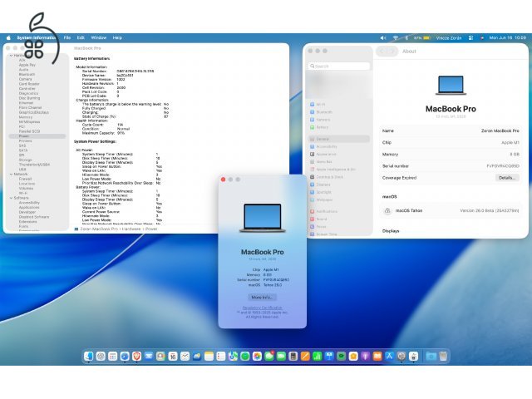Image resolution: width=532 pixels, height=399 pixels.
Task: Click the macOS Tahoe row in About
Action: (x=451, y=210)
